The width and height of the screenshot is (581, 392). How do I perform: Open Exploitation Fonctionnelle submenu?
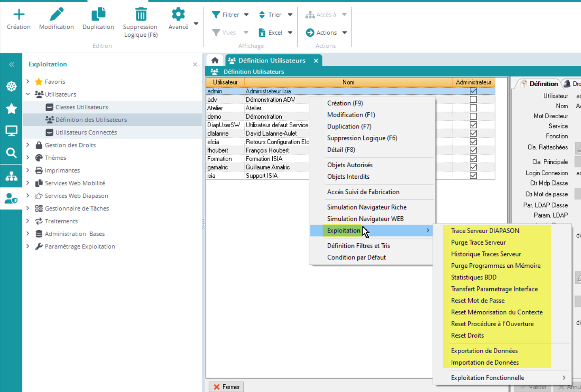tap(487, 378)
